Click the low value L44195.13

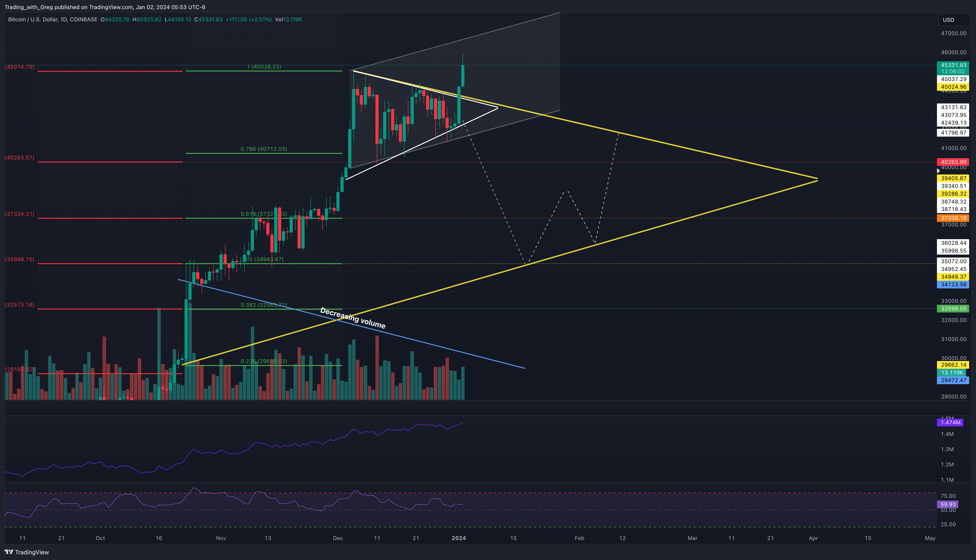177,19
